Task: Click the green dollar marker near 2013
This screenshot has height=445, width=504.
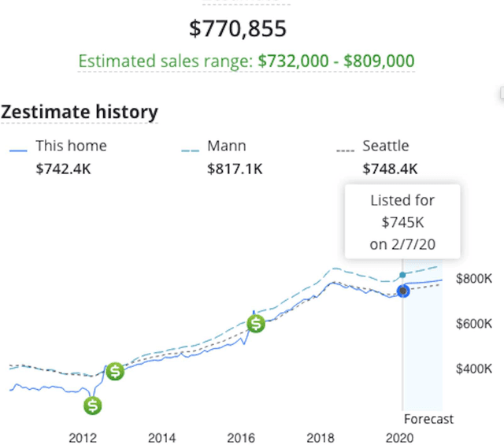Action: [x=115, y=371]
